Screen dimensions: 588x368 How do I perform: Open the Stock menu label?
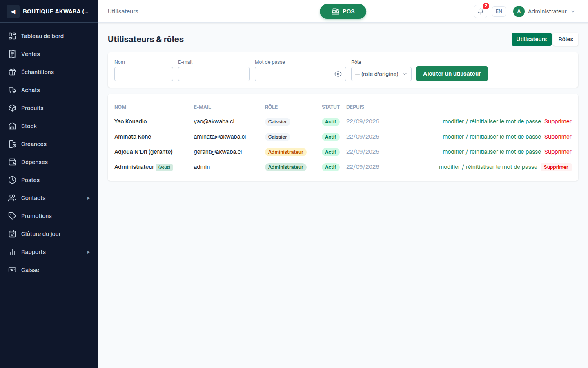(29, 126)
